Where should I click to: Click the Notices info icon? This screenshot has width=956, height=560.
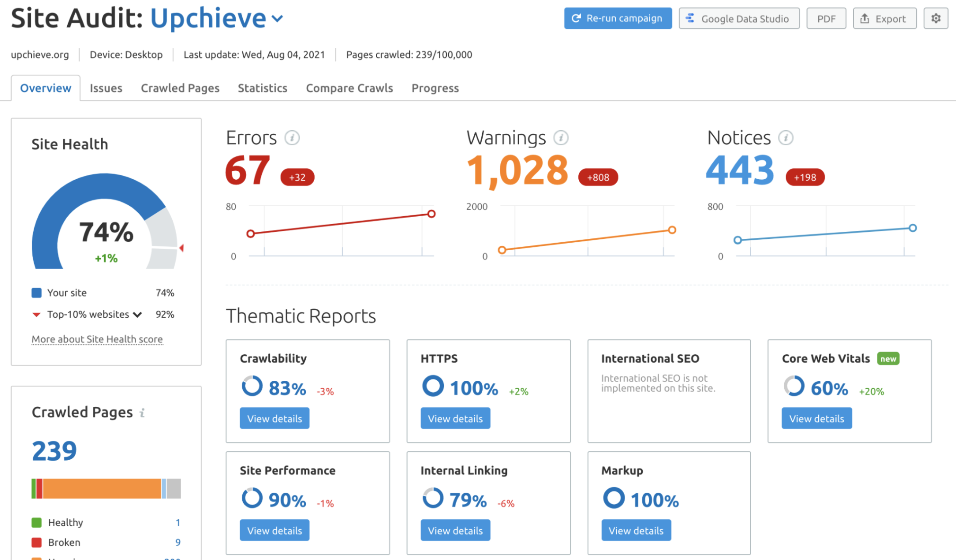[786, 138]
